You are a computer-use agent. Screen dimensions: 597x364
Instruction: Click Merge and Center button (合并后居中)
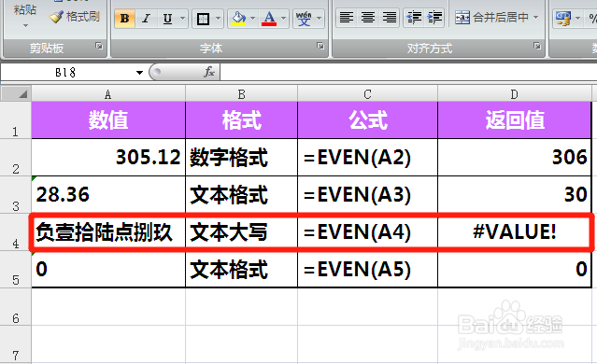click(491, 18)
